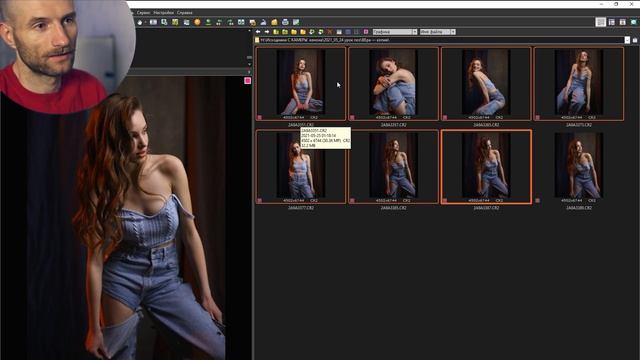Click the pink square icon in browser toolbar
Image resolution: width=640 pixels, height=360 pixels.
click(366, 32)
